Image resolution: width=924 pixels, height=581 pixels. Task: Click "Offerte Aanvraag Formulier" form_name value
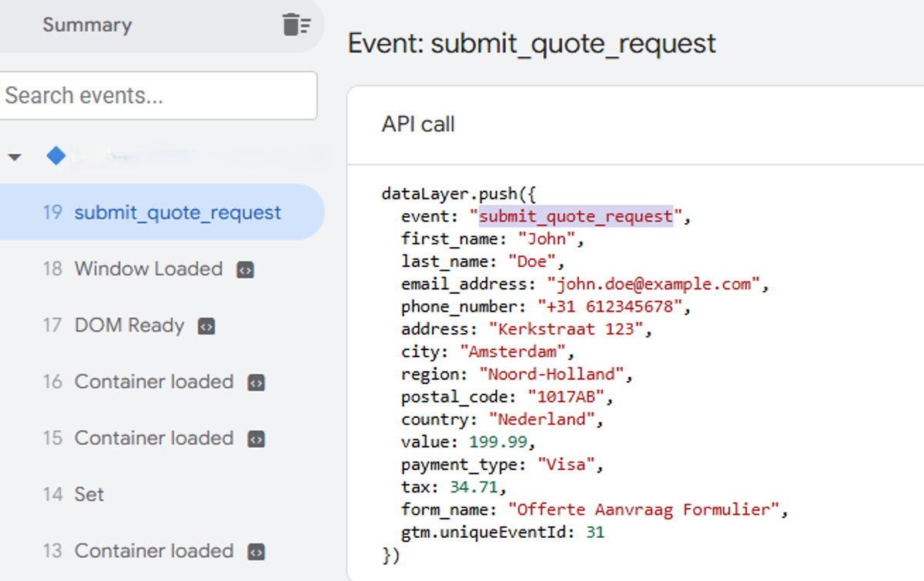(644, 509)
